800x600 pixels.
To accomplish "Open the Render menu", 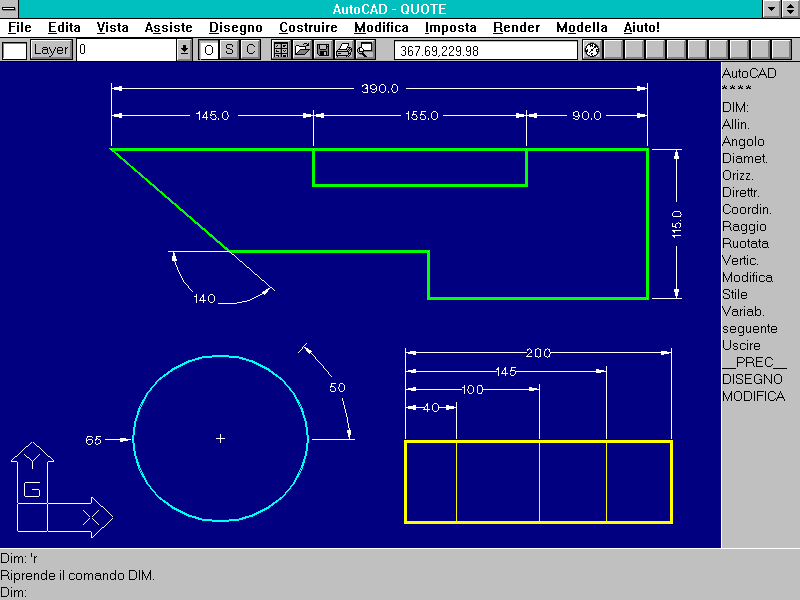I will pos(516,28).
